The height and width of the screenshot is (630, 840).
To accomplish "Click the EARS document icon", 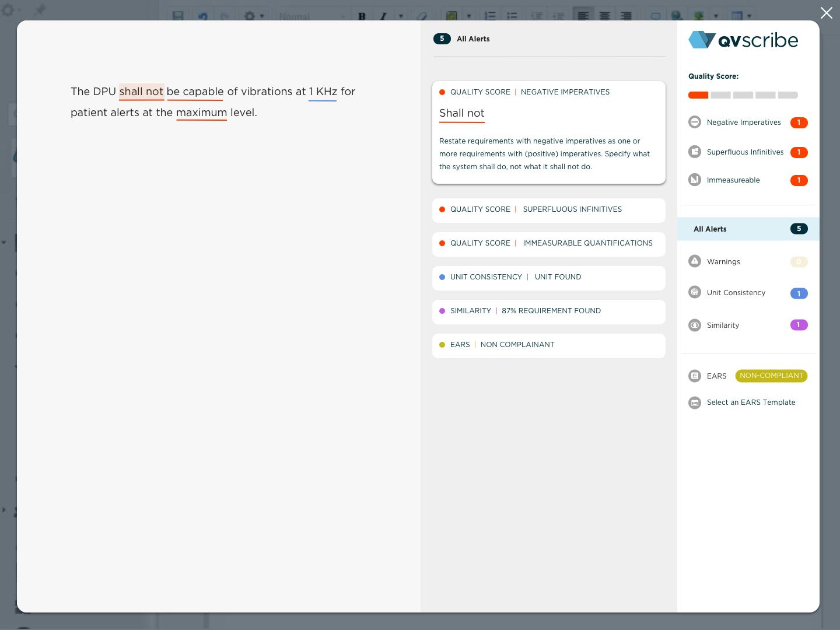I will (695, 376).
